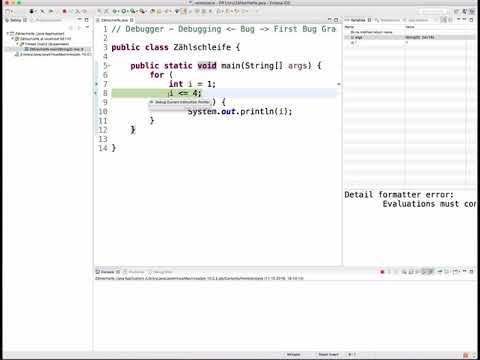This screenshot has width=480, height=360.
Task: Maximize the Debug view panel
Action: [x=86, y=20]
